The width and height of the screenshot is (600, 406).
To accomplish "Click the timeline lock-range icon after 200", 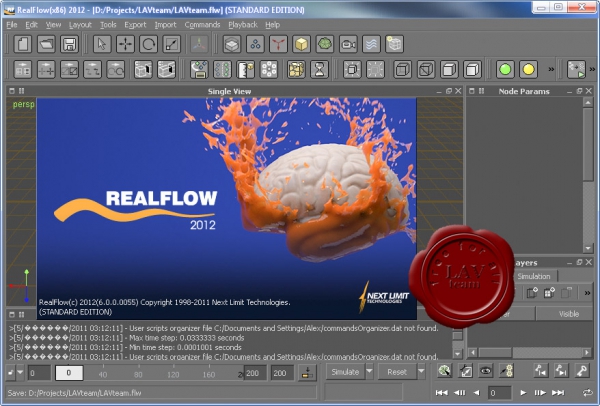I will pyautogui.click(x=307, y=372).
